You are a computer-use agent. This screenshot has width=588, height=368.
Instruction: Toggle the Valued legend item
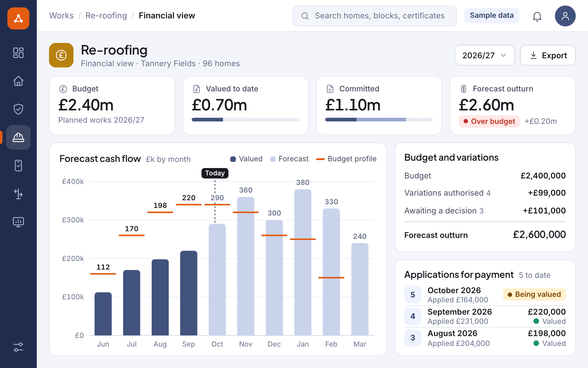246,159
